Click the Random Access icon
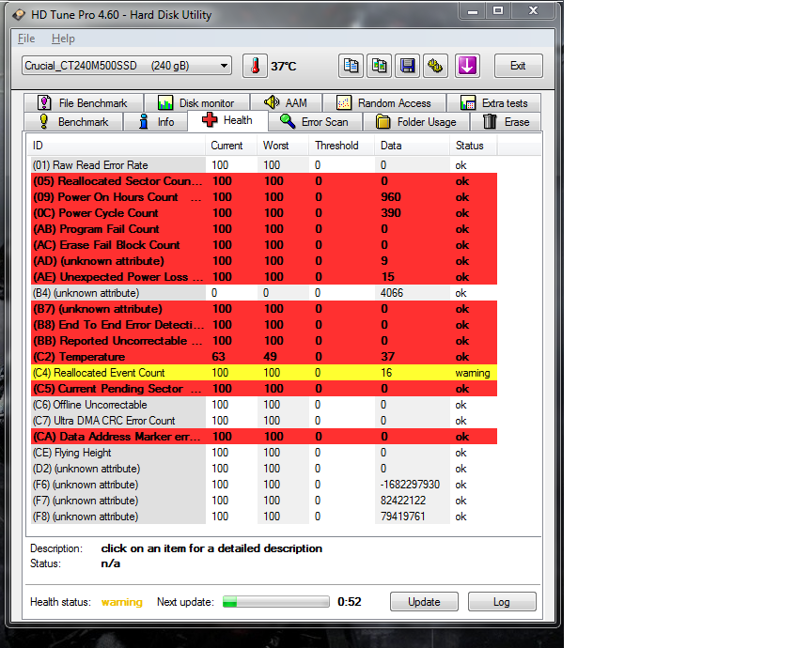812x648 pixels. [344, 102]
